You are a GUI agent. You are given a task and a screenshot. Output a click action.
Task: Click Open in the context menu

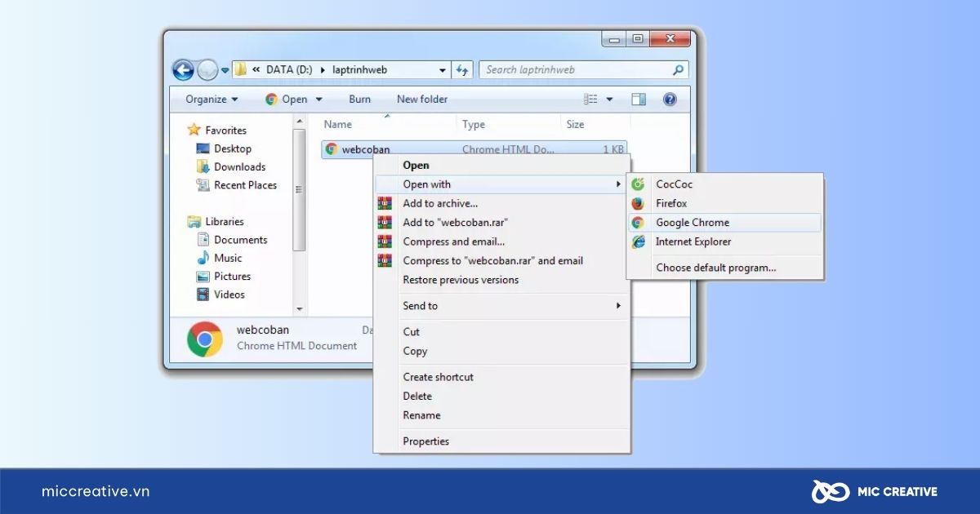[501, 166]
